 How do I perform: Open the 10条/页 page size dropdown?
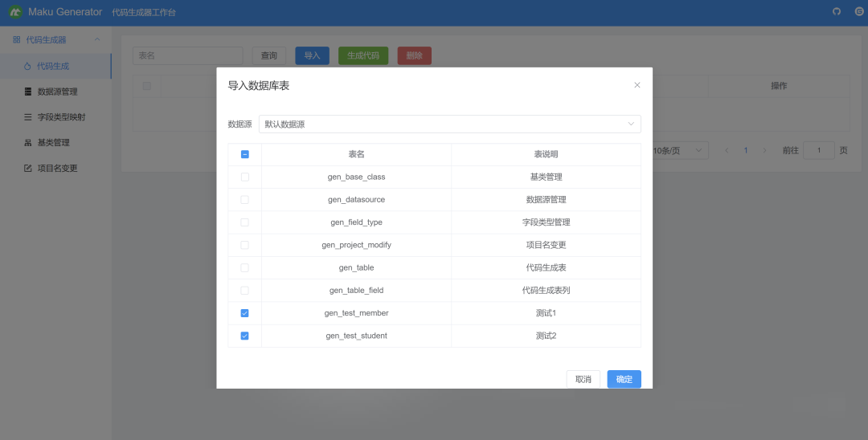(681, 150)
